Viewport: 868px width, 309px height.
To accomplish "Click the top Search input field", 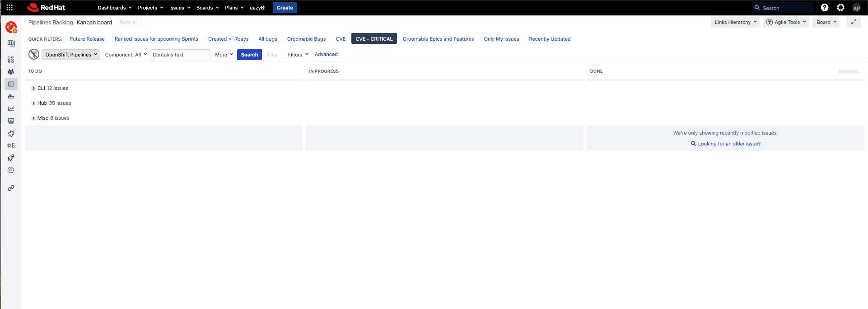I will coord(782,8).
